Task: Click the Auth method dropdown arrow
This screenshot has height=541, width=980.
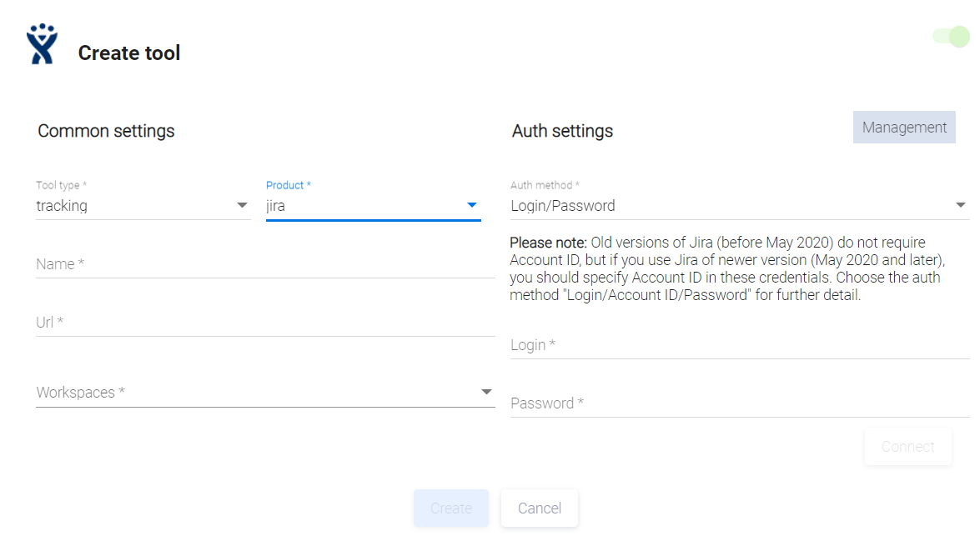Action: pyautogui.click(x=961, y=205)
